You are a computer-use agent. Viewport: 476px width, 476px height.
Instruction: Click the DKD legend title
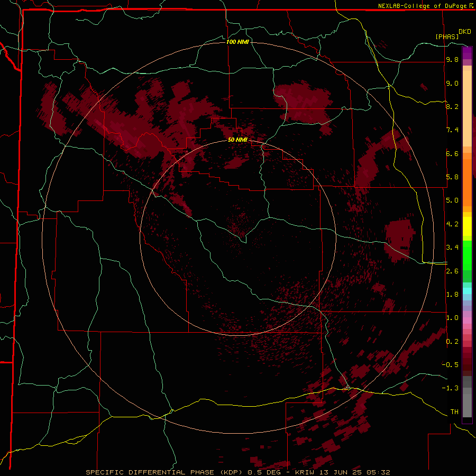pyautogui.click(x=465, y=32)
